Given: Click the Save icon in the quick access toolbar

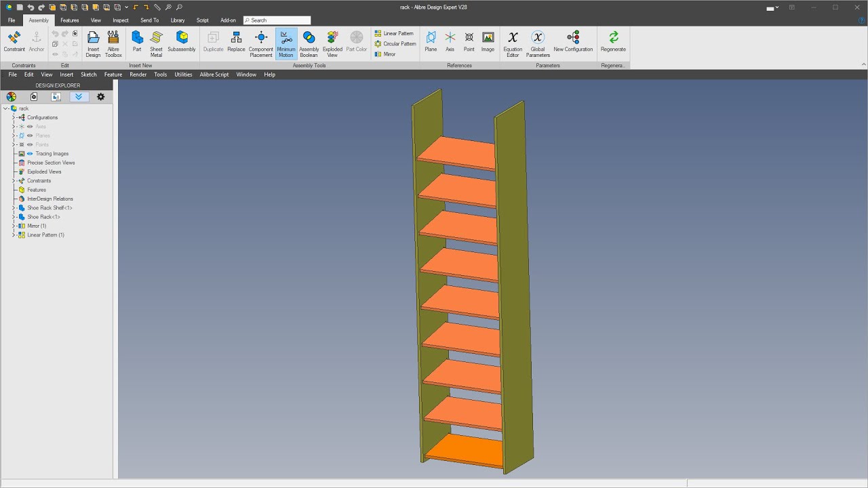Looking at the screenshot, I should tap(20, 7).
